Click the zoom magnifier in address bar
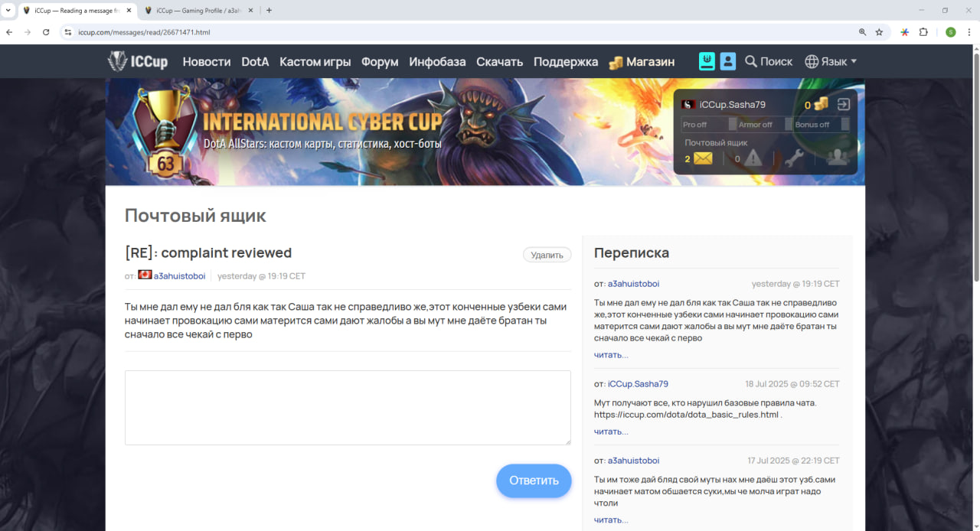This screenshot has height=531, width=980. coord(863,32)
